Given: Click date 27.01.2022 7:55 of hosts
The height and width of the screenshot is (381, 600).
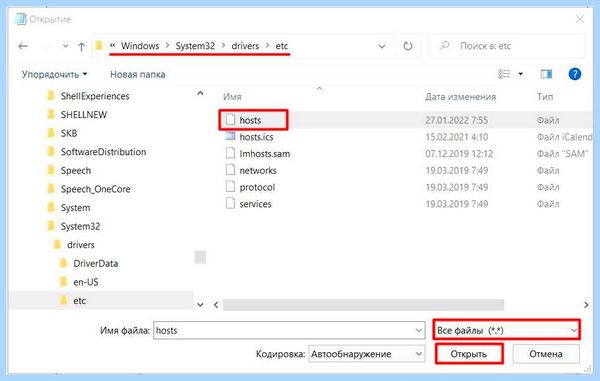Looking at the screenshot, I should [x=457, y=120].
